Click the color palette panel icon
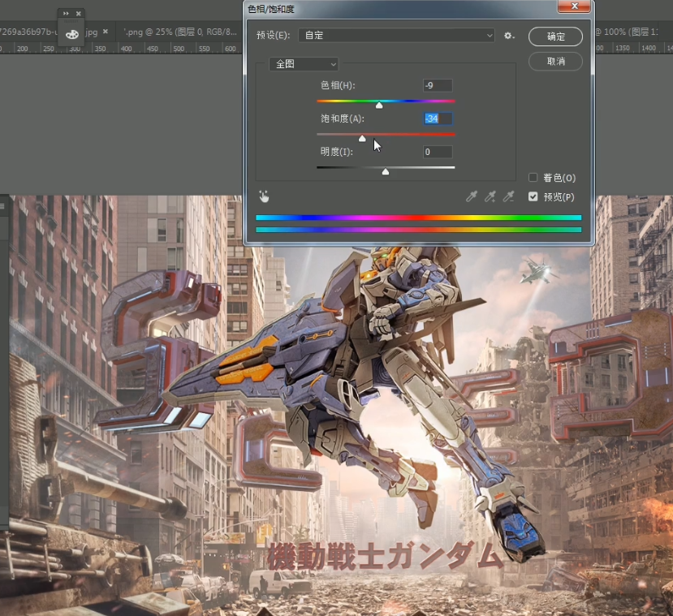The width and height of the screenshot is (673, 616). tap(71, 34)
